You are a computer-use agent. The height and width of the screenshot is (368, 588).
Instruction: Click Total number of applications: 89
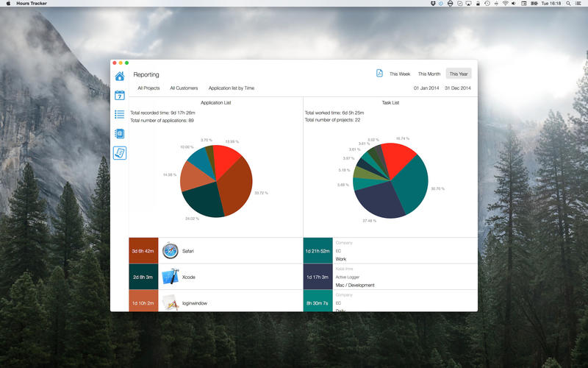162,121
